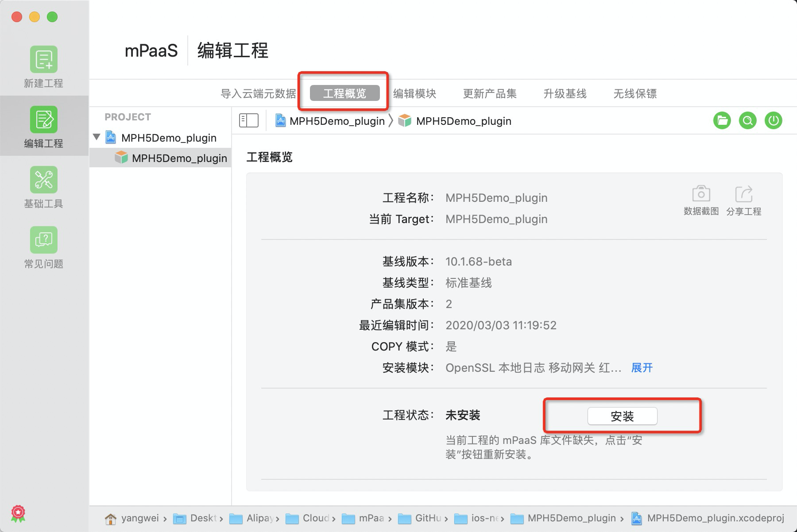
Task: Click the 工程概览 section heading
Action: pyautogui.click(x=269, y=157)
